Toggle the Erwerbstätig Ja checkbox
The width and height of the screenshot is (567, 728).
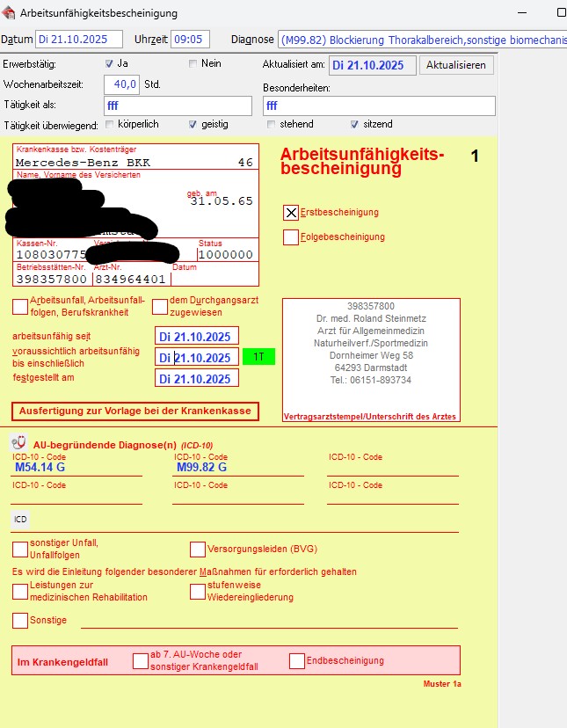point(110,63)
